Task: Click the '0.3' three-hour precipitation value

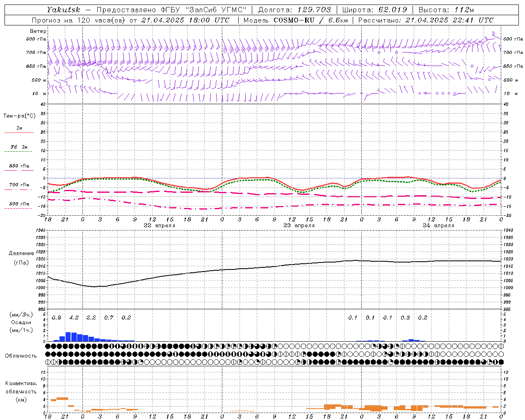Action: 405,318
